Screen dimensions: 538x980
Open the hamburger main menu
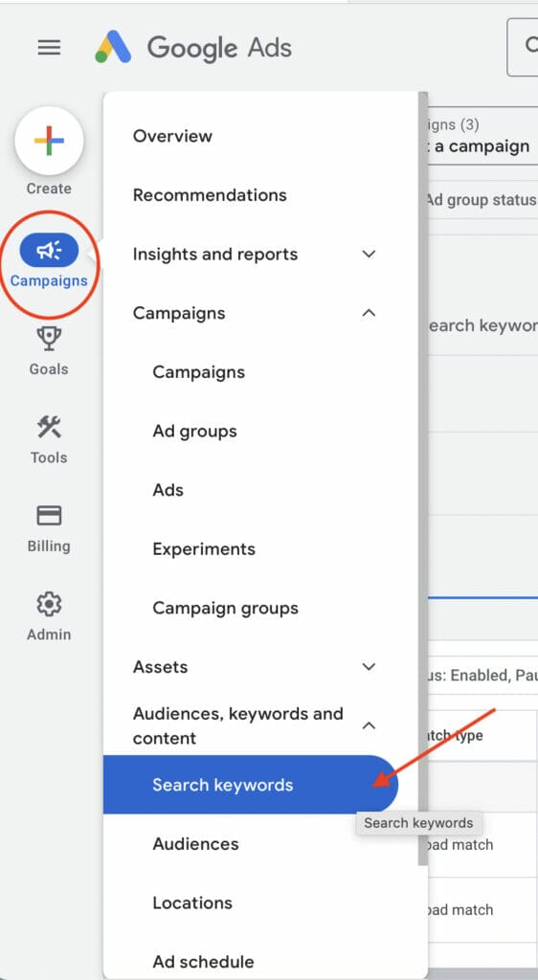tap(50, 48)
